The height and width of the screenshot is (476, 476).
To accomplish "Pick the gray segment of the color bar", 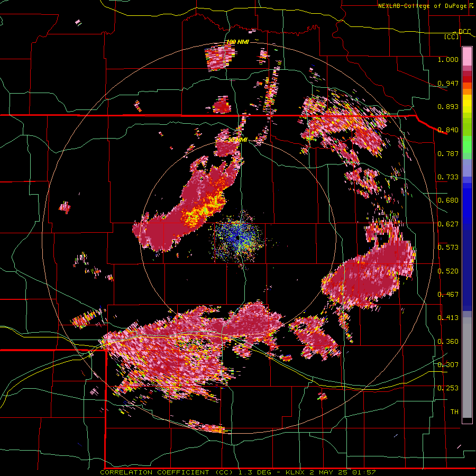I will coord(467,369).
